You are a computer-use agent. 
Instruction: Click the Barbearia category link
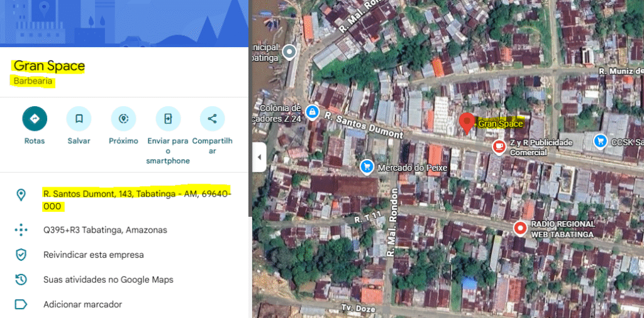(34, 81)
